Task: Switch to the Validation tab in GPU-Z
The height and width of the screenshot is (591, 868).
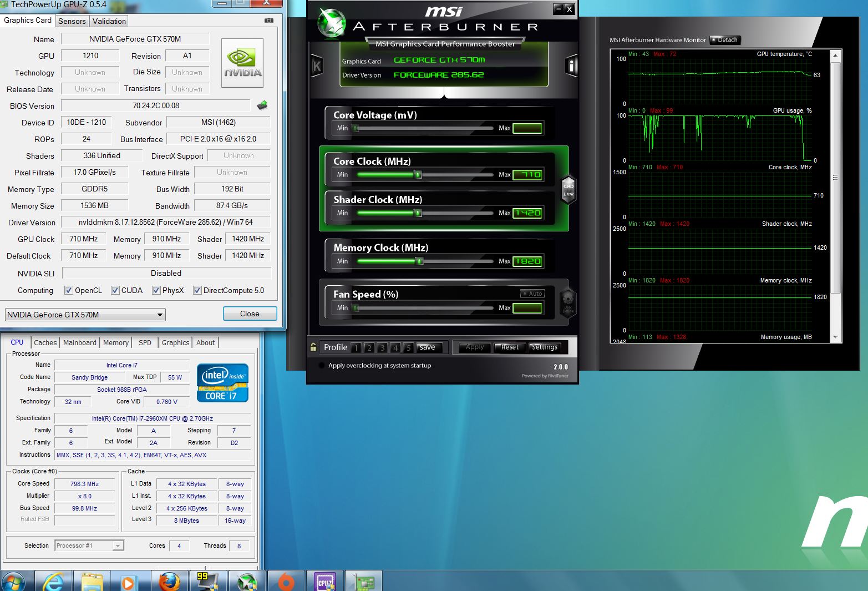Action: click(x=109, y=21)
